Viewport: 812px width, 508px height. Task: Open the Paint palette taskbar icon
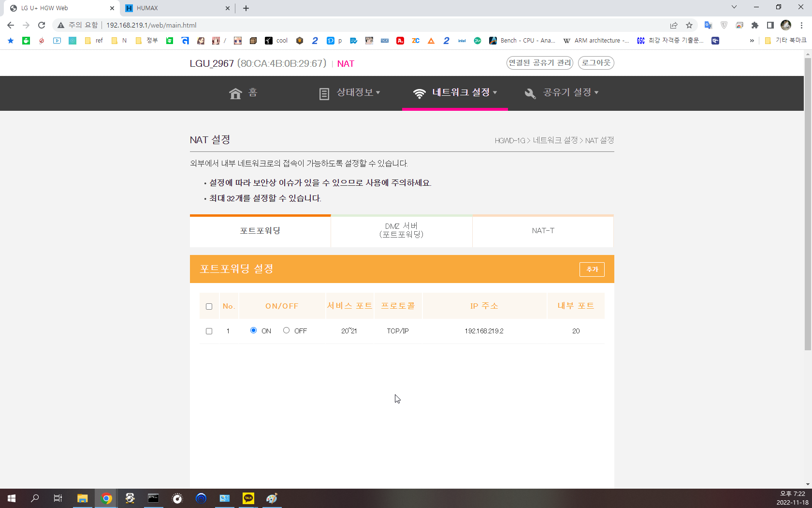coord(272,498)
